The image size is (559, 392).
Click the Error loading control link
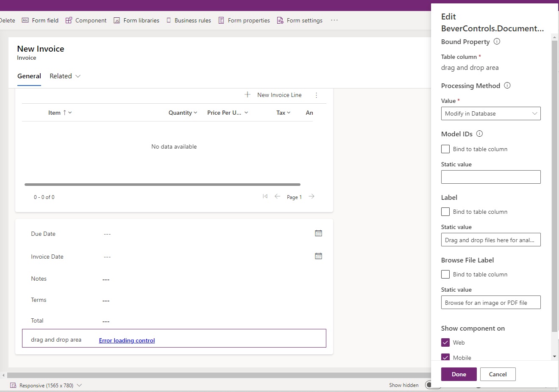pos(127,340)
